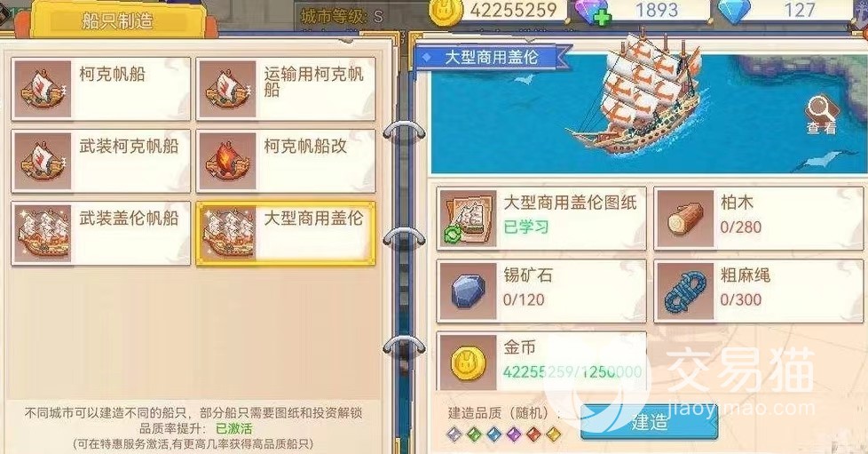This screenshot has height=454, width=868.
Task: Click the 柏木 wood log icon
Action: click(x=685, y=219)
